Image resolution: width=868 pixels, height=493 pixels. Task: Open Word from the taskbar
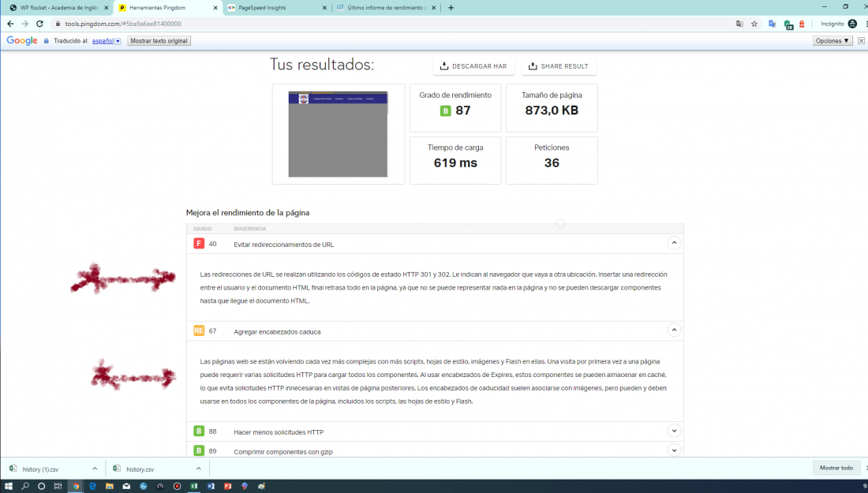[x=211, y=487]
